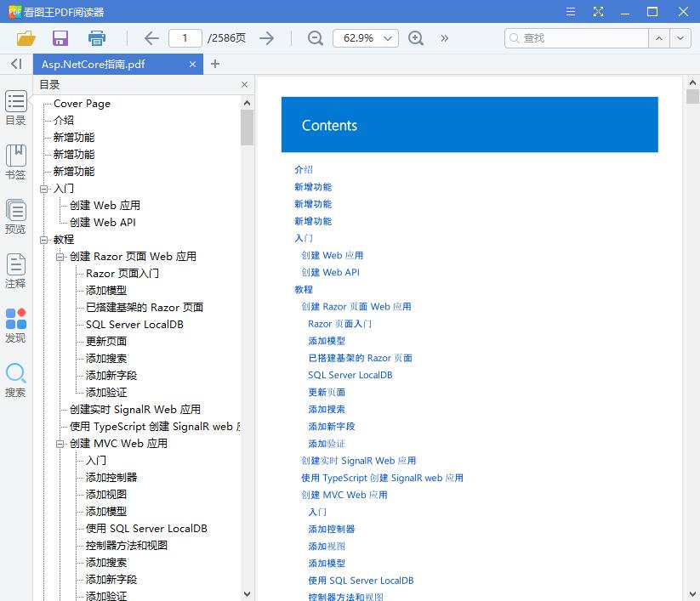
Task: Enter fullscreen mode from title bar icon
Action: [x=598, y=12]
